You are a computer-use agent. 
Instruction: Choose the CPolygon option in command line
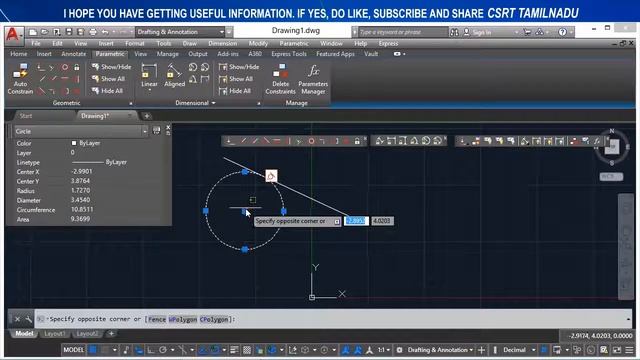point(214,319)
